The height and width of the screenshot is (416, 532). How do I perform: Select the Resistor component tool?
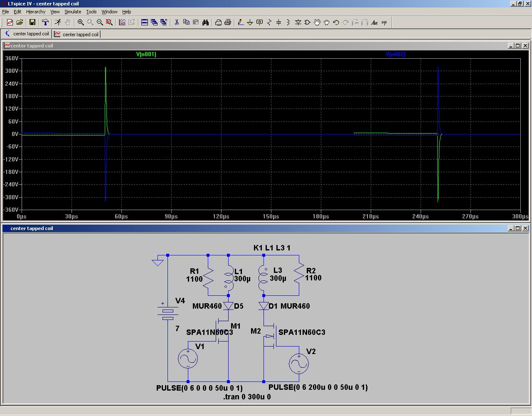[x=269, y=22]
